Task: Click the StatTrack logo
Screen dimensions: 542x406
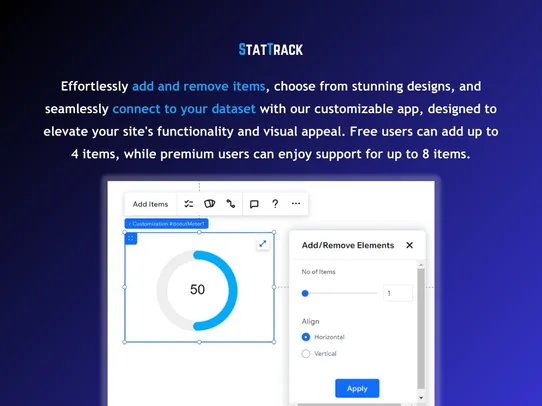Action: [x=271, y=49]
